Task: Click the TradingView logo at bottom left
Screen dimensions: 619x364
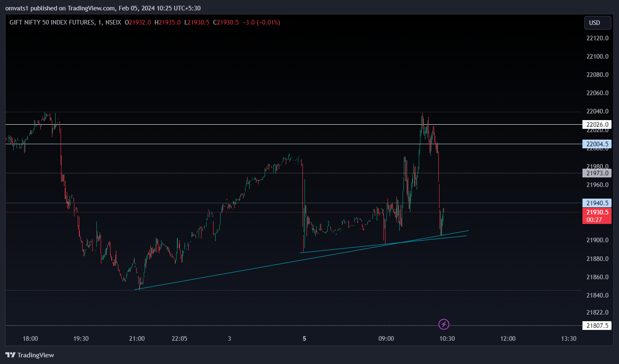Action: pos(29,355)
